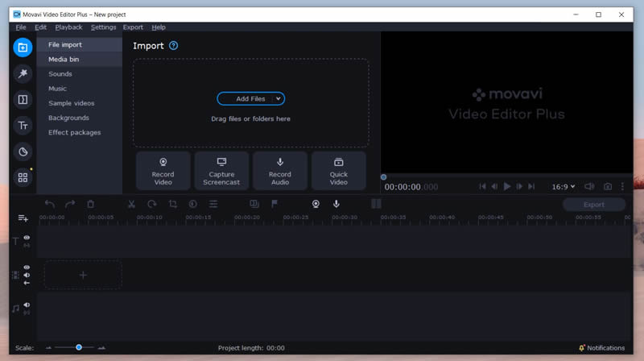644x361 pixels.
Task: Click the Transition wizard icon
Action: pos(254,204)
